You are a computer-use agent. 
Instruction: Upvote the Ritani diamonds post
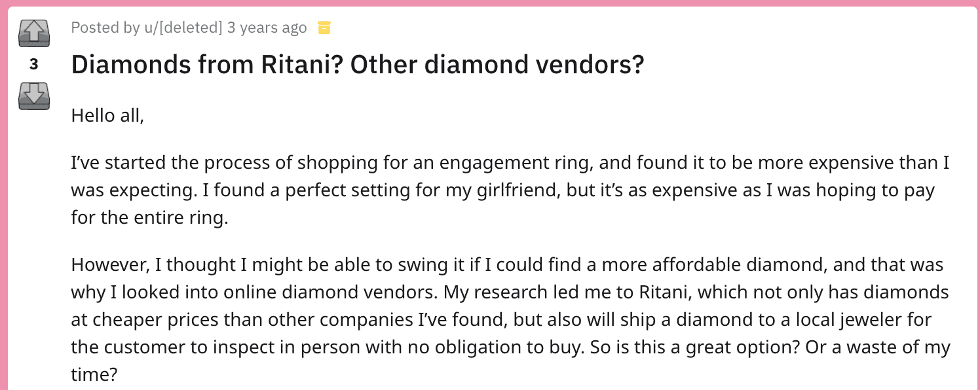pos(33,33)
